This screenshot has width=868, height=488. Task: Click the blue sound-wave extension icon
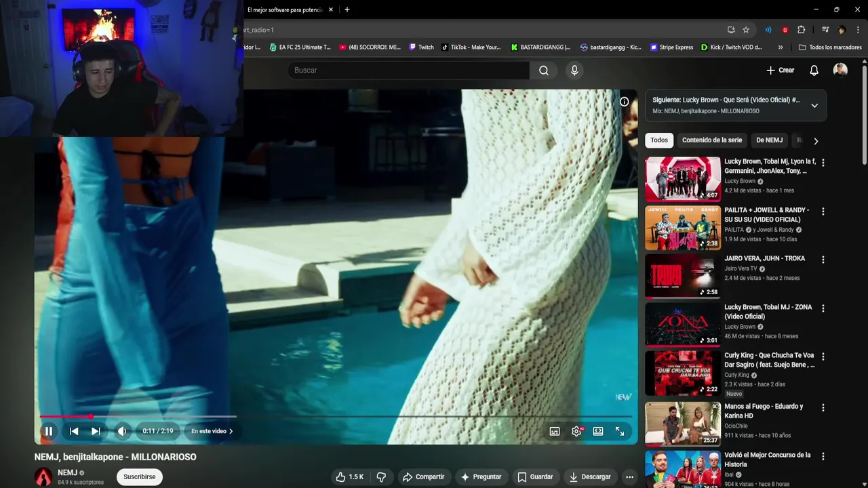[768, 30]
